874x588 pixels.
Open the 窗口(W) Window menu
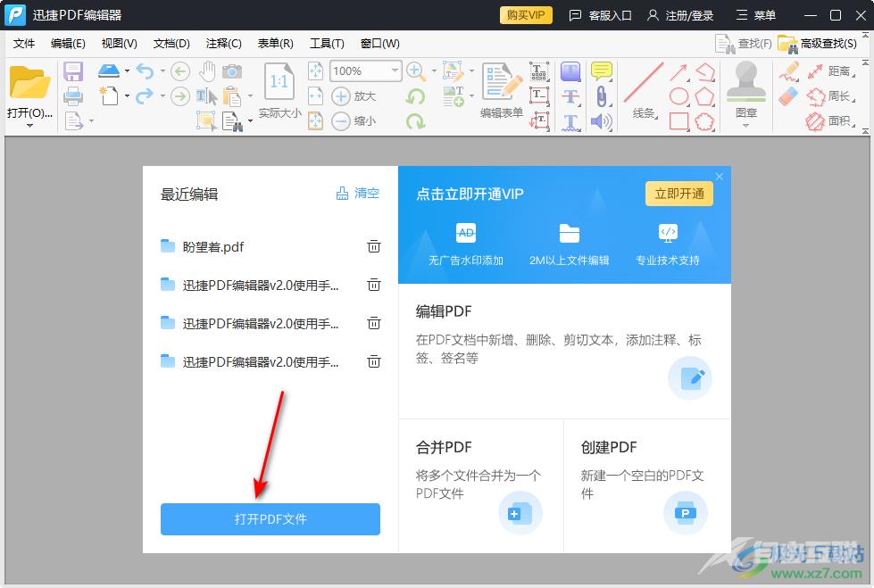coord(379,44)
